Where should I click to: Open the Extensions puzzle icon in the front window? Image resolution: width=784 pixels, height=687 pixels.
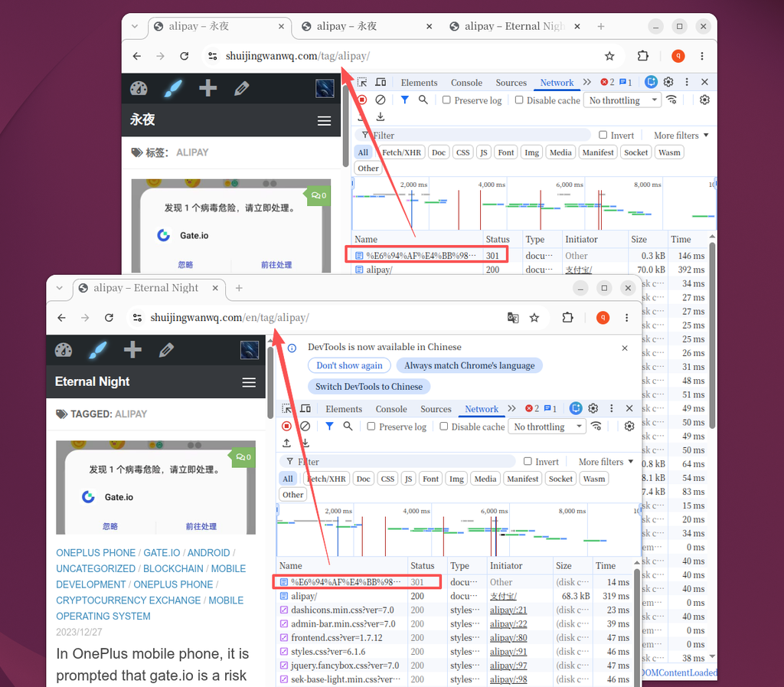(567, 318)
